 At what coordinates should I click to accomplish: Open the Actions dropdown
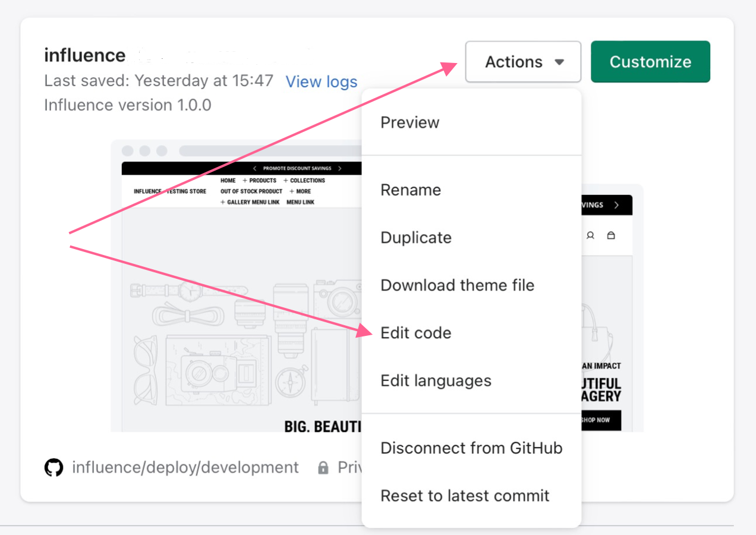[x=523, y=62]
